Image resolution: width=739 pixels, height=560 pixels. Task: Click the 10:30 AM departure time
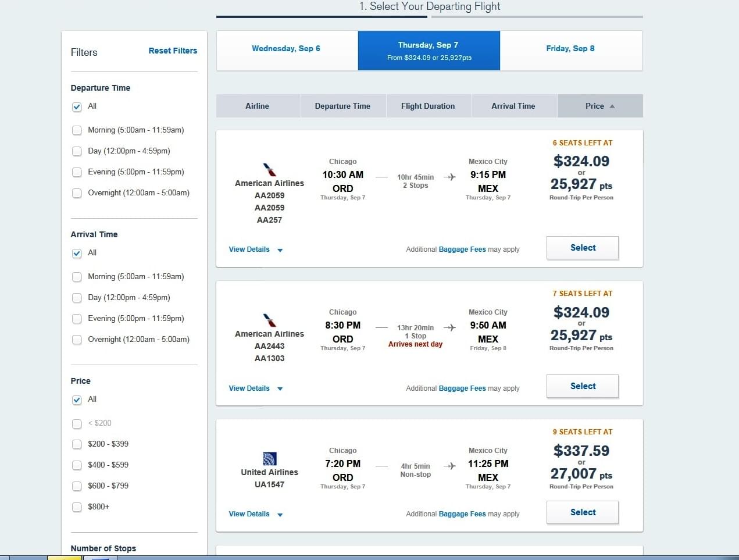[x=343, y=174]
